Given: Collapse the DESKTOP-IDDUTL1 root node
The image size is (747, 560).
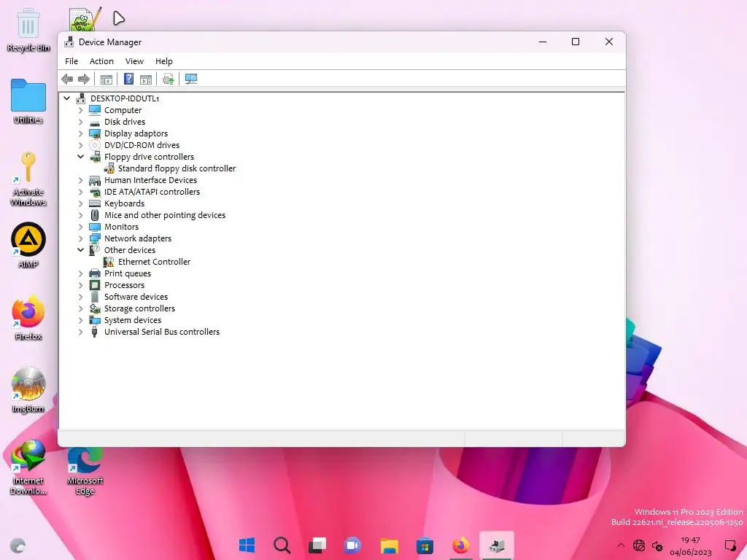Looking at the screenshot, I should coord(66,98).
